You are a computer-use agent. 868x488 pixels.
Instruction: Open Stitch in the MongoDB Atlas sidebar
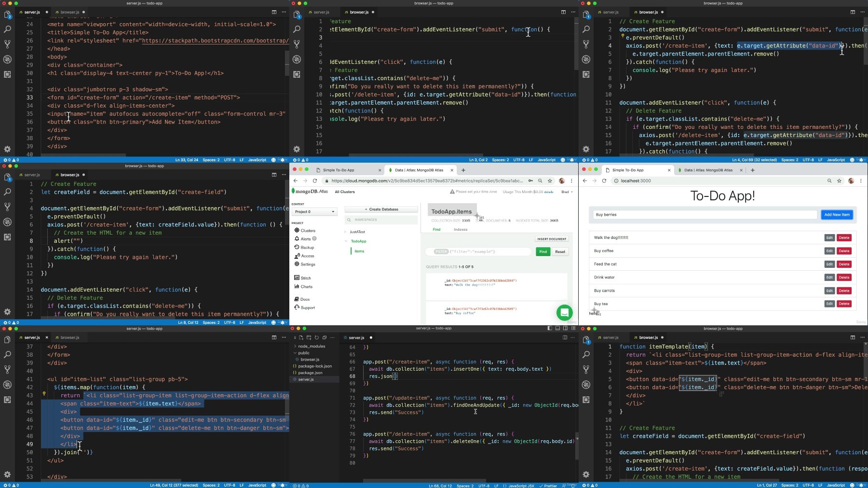305,278
